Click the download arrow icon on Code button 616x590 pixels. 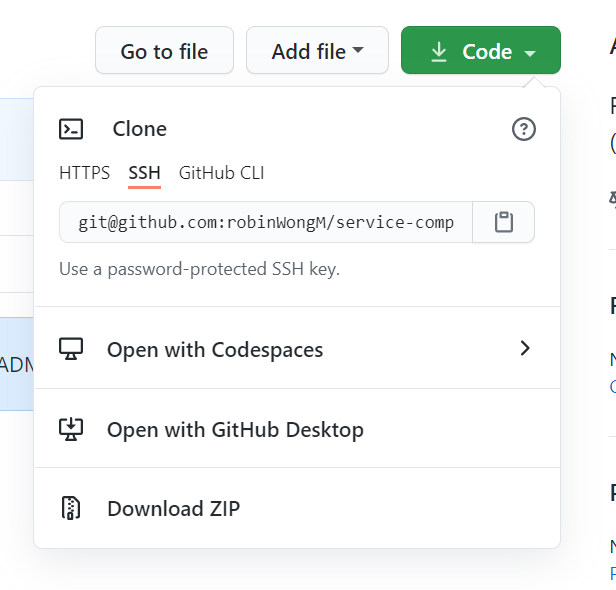(x=439, y=52)
